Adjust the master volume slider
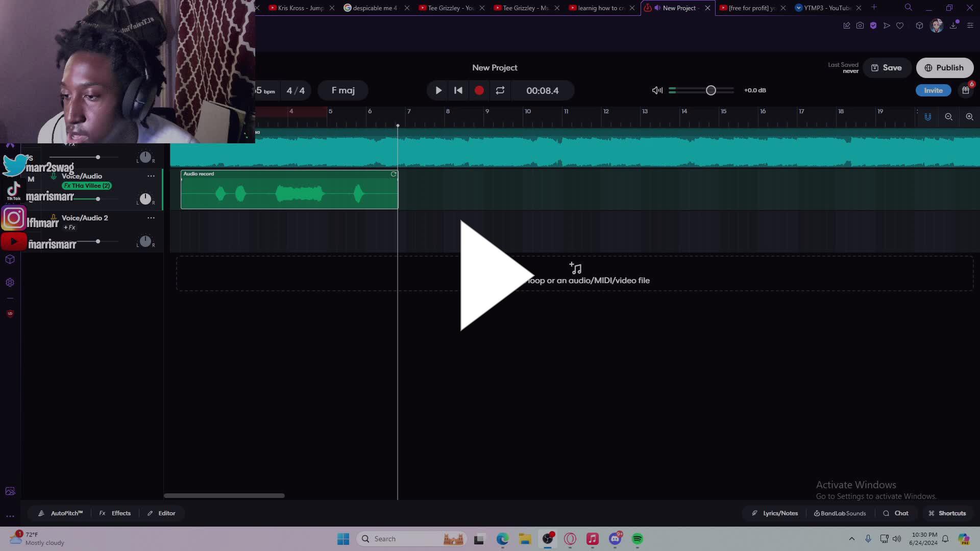The height and width of the screenshot is (551, 980). pyautogui.click(x=710, y=90)
